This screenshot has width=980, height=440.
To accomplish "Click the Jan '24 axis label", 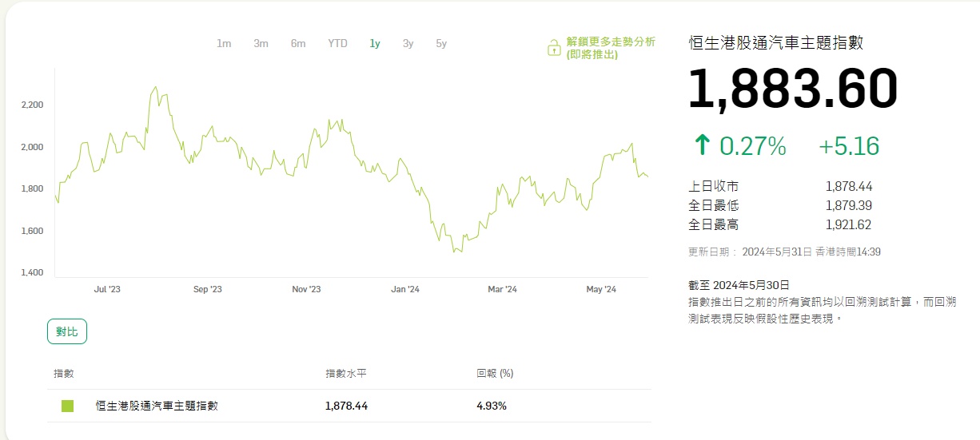I will point(405,290).
